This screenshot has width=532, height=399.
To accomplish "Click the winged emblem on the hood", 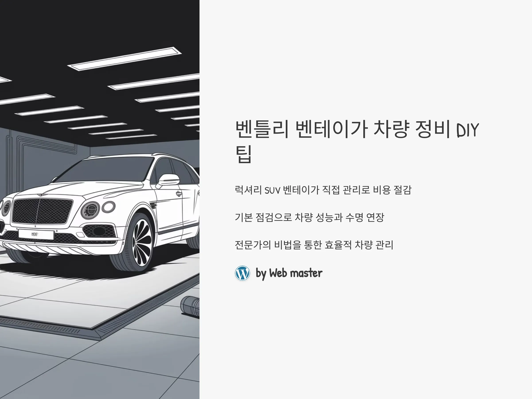I will 41,194.
